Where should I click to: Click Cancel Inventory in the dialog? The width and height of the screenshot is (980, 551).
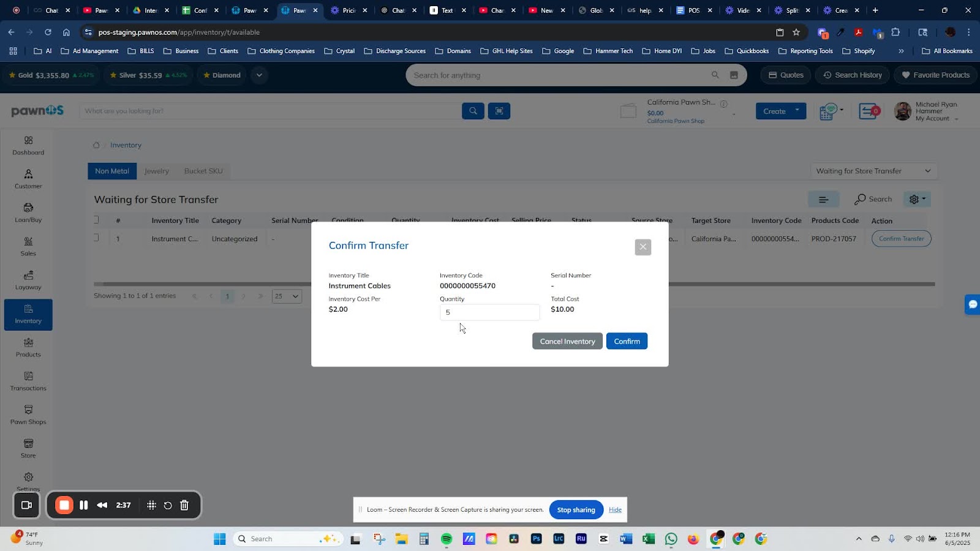pyautogui.click(x=567, y=341)
